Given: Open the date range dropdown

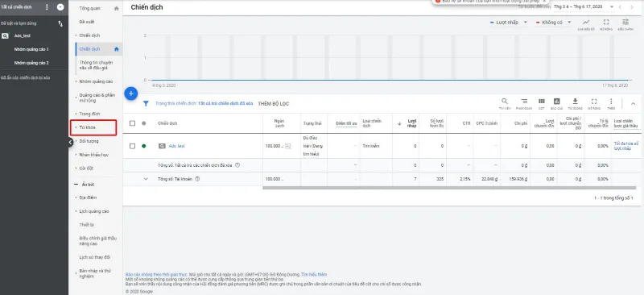Looking at the screenshot, I should click(x=583, y=7).
